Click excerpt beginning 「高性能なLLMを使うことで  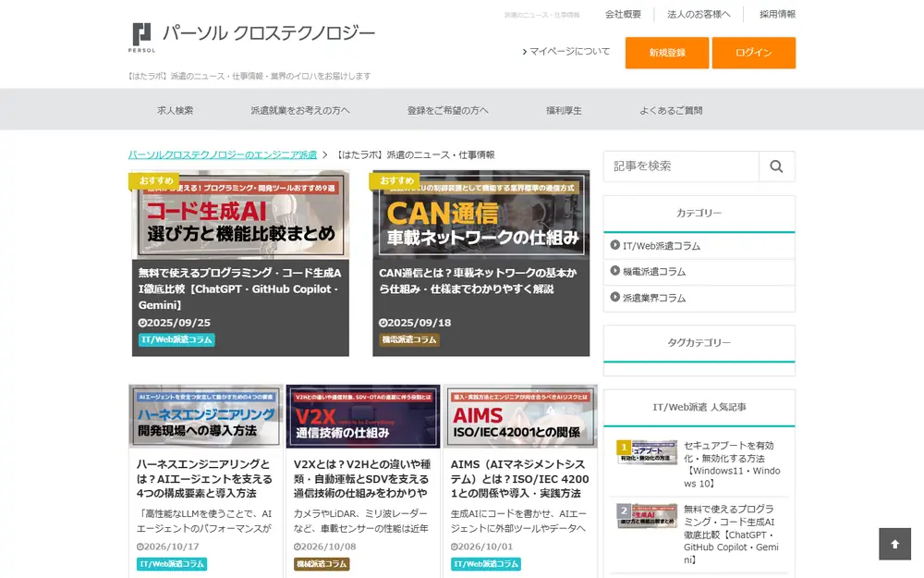click(x=204, y=521)
